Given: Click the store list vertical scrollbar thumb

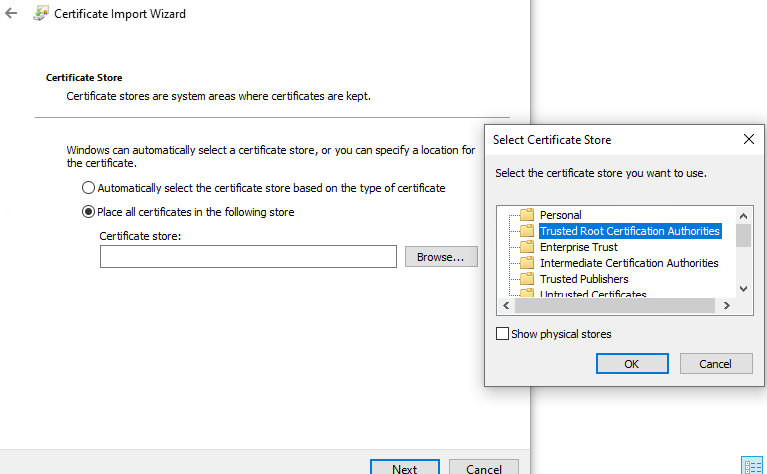Looking at the screenshot, I should tap(744, 236).
